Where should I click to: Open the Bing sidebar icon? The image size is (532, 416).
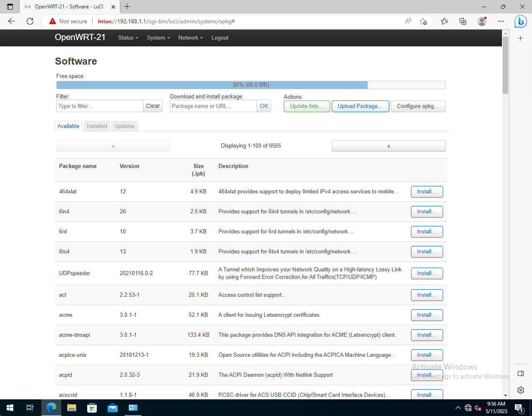(x=520, y=21)
